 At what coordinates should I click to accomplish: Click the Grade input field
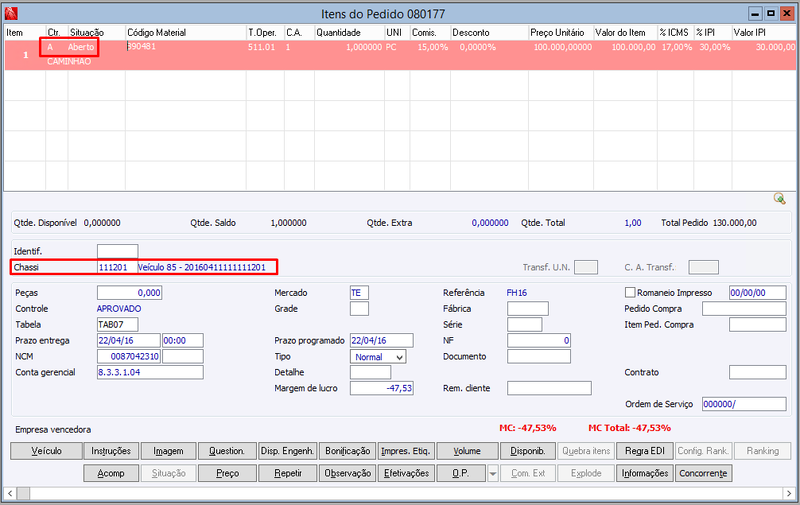tap(359, 309)
